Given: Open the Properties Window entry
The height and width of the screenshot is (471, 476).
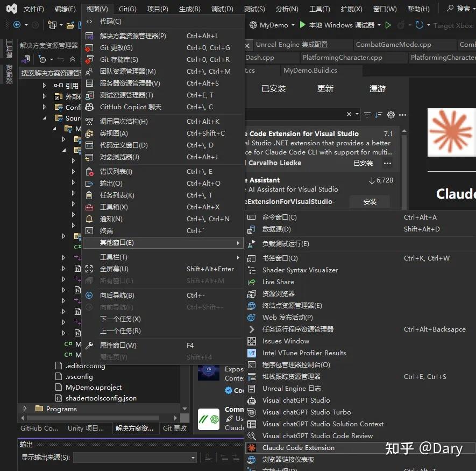Looking at the screenshot, I should [164, 346].
